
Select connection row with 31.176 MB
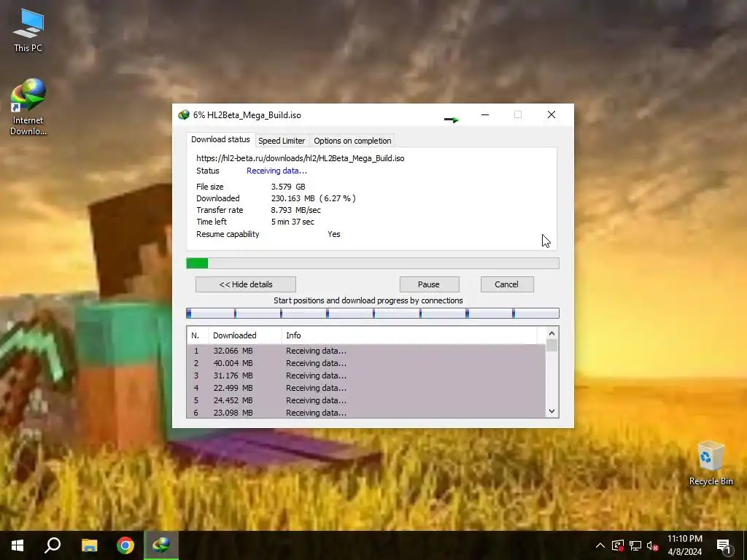pos(366,376)
